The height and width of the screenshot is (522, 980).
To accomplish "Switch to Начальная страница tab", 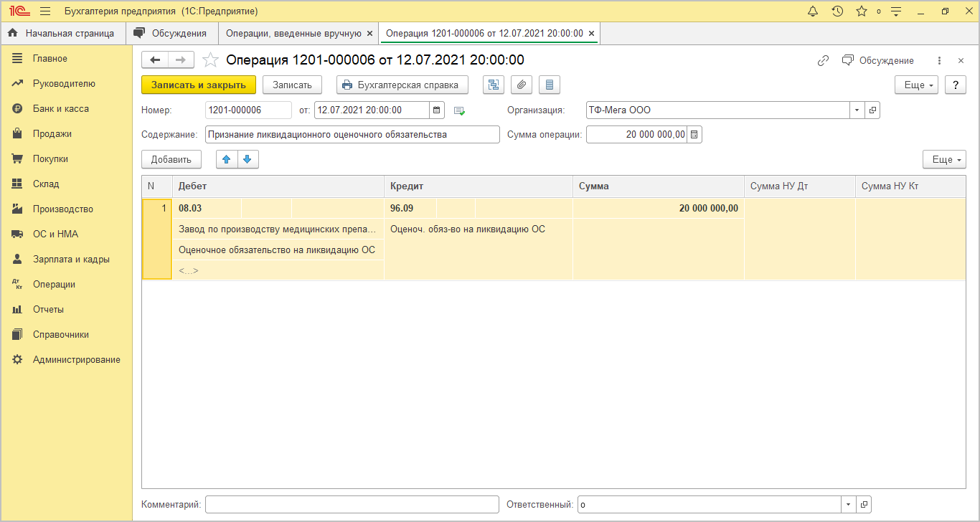I will tap(63, 33).
